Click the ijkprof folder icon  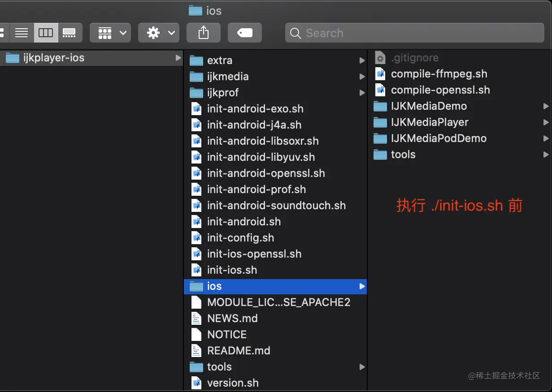[x=196, y=93]
